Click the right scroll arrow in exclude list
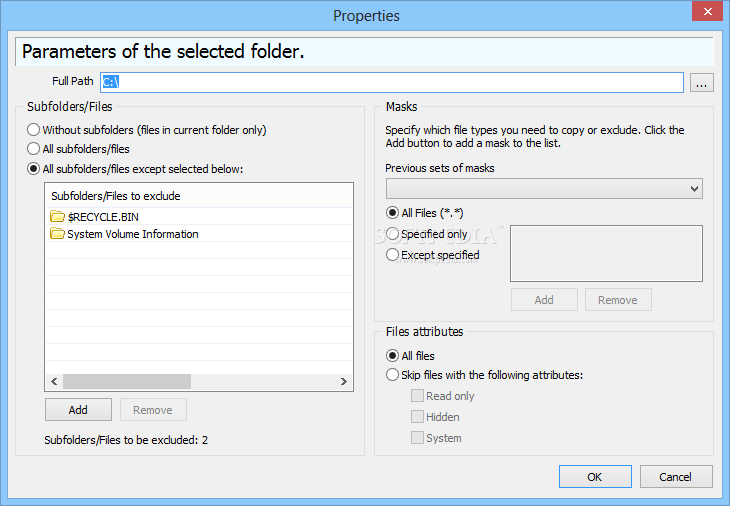The width and height of the screenshot is (730, 506). click(344, 382)
